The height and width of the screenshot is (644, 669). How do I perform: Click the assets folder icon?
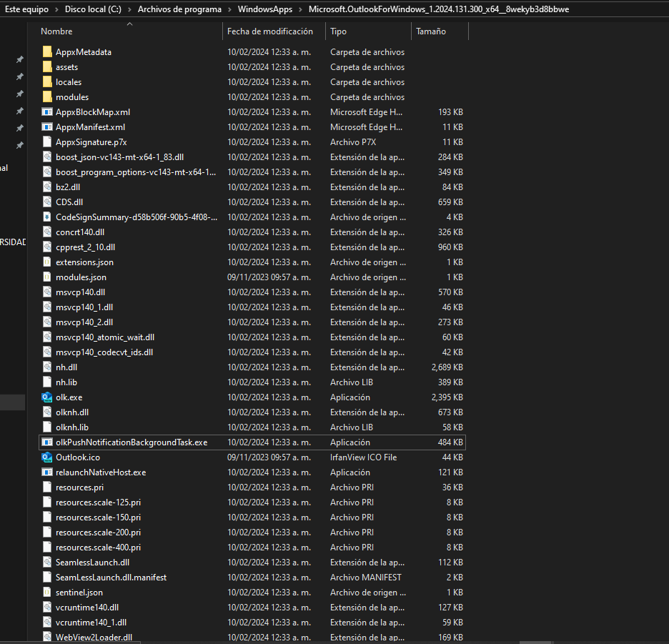pos(47,67)
